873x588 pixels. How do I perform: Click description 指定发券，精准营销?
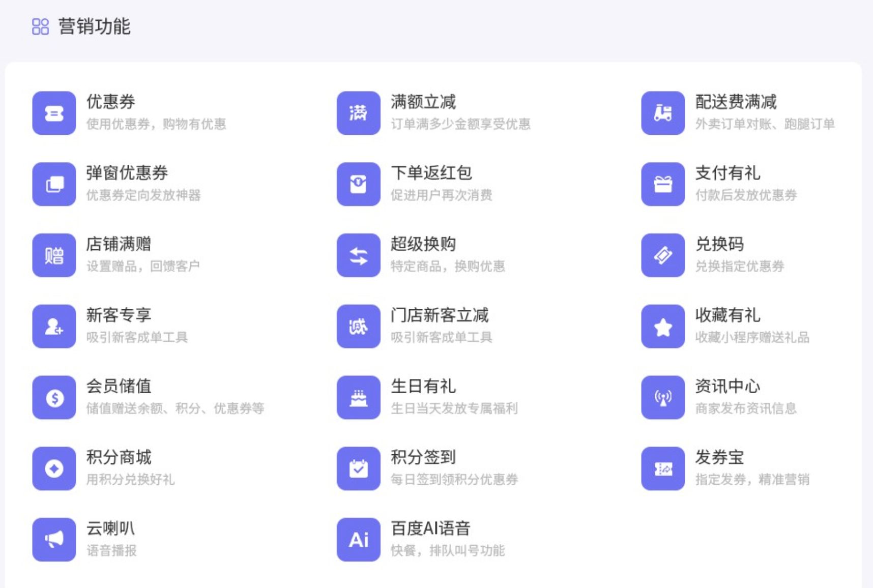point(752,480)
